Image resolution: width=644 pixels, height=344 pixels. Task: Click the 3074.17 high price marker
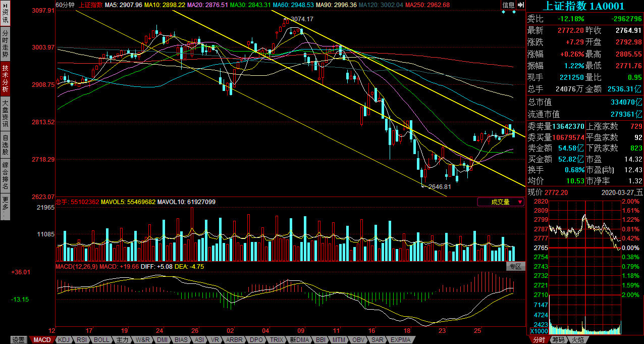302,19
